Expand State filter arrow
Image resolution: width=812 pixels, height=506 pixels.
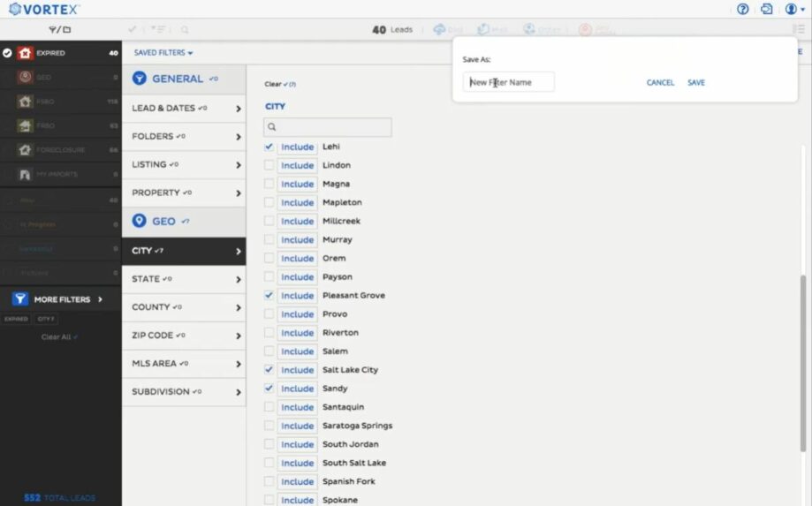(239, 279)
